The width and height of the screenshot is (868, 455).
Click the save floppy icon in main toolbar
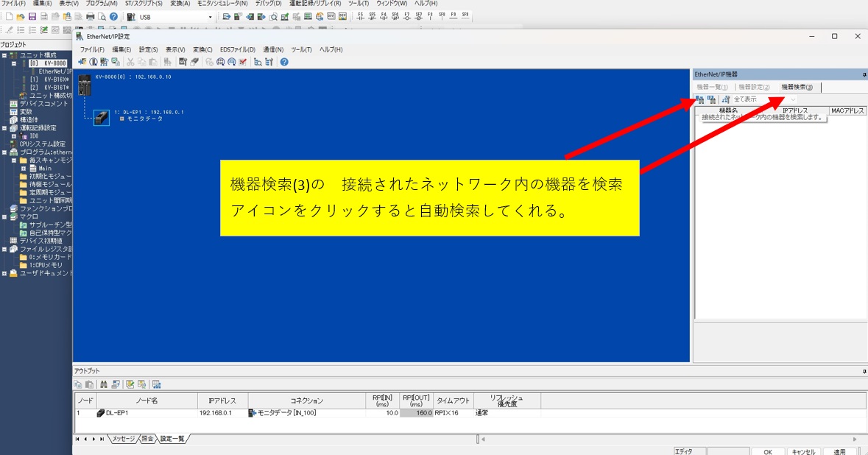[x=32, y=16]
